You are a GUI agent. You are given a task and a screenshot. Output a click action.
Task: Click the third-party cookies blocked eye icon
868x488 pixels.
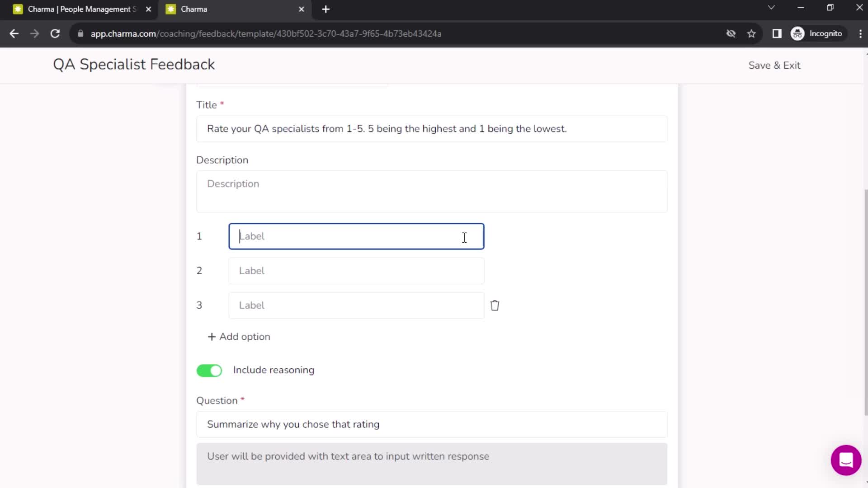tap(731, 33)
